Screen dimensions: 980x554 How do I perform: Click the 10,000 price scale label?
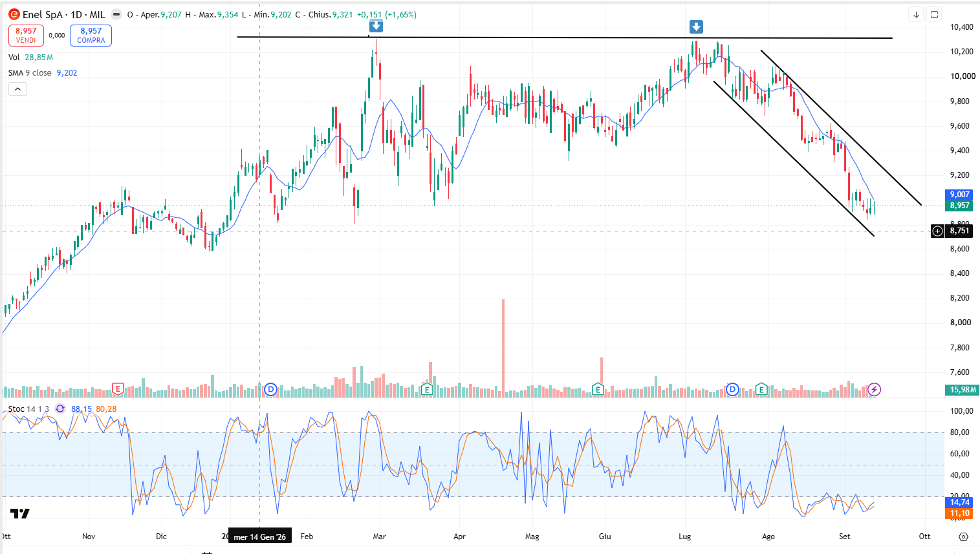(963, 76)
